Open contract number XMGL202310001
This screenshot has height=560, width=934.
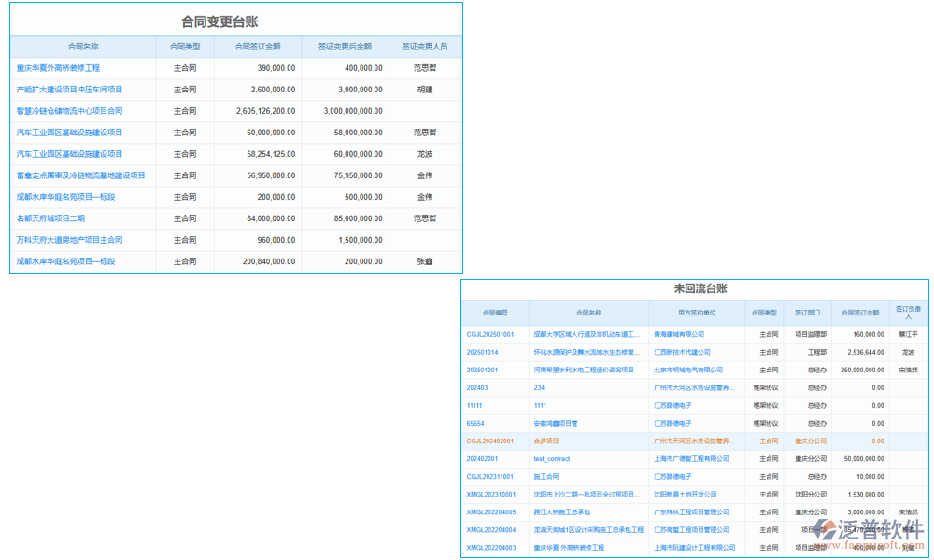pos(489,495)
